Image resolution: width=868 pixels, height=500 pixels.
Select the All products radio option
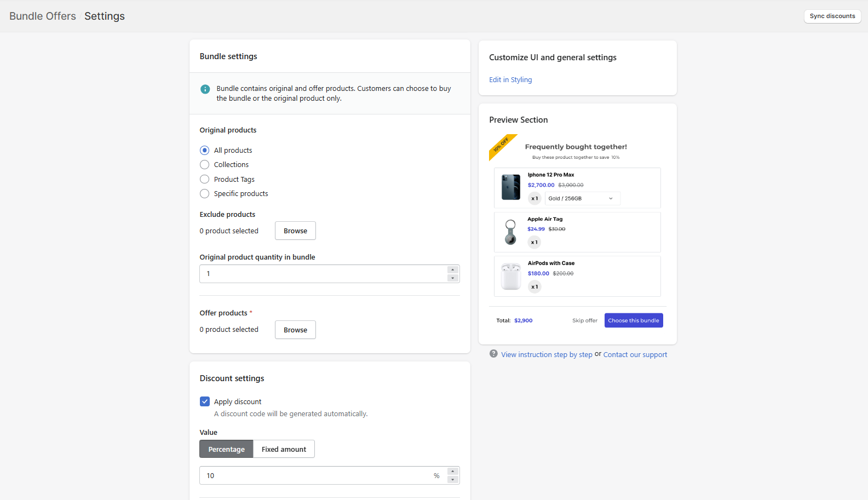205,150
